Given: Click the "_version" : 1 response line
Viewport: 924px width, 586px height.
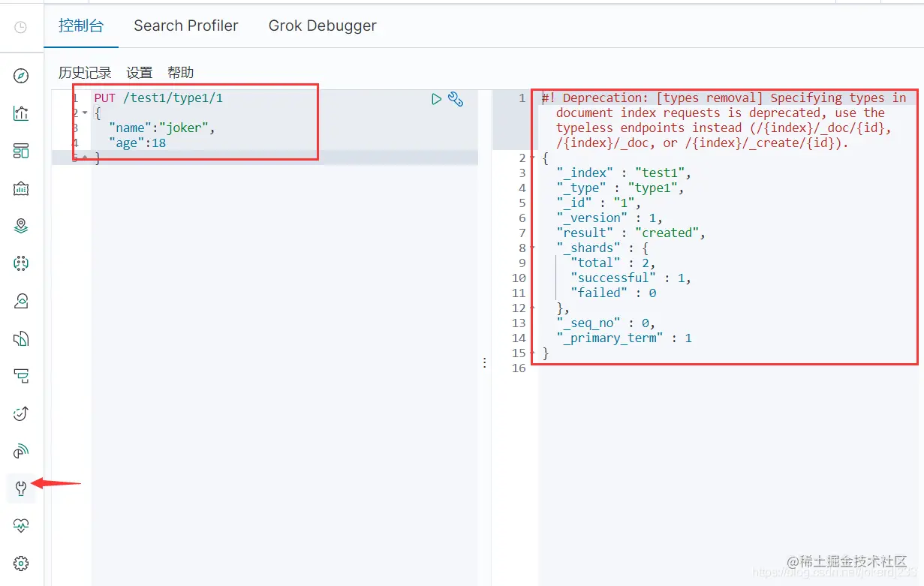Looking at the screenshot, I should tap(609, 218).
